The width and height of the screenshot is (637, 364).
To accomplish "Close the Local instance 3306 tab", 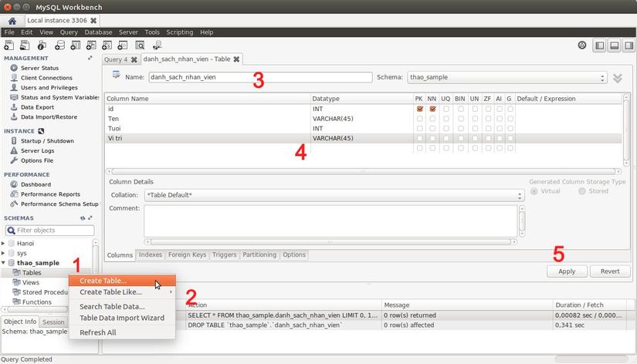I will (93, 20).
